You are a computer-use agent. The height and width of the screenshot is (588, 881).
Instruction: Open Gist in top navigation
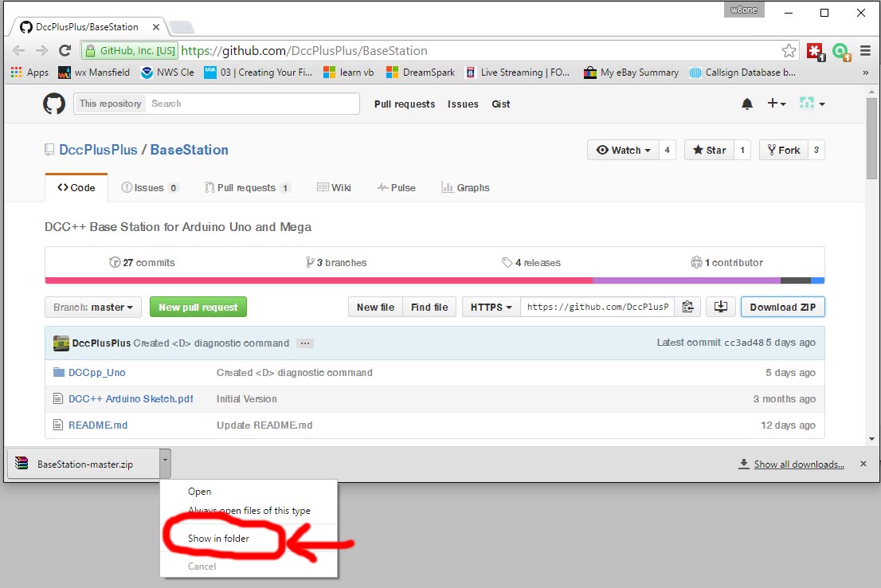tap(500, 104)
